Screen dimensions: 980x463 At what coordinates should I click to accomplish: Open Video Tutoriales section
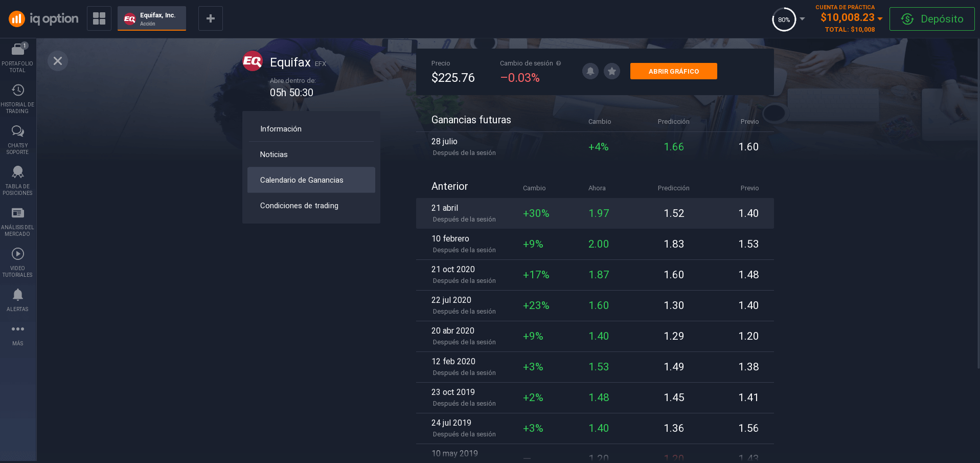tap(17, 262)
